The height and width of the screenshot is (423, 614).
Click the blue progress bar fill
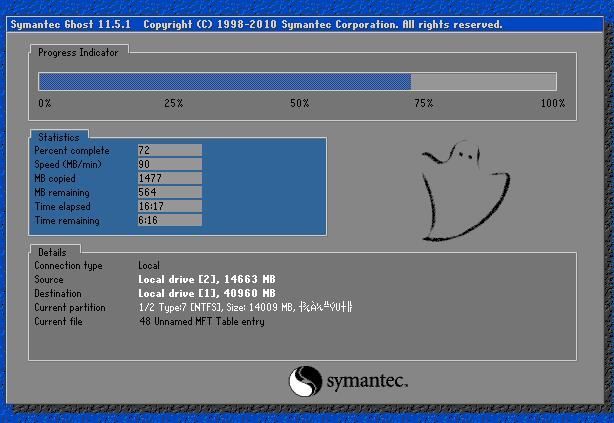[224, 82]
